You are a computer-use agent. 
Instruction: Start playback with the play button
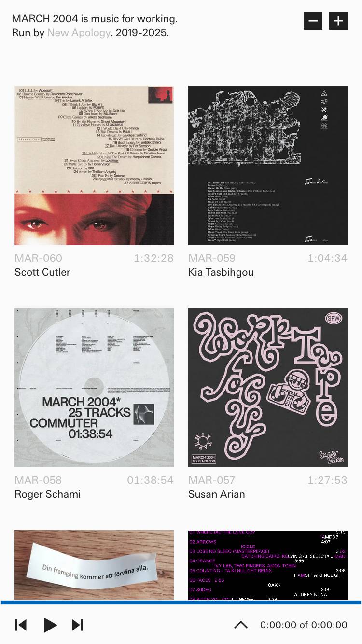coord(50,625)
